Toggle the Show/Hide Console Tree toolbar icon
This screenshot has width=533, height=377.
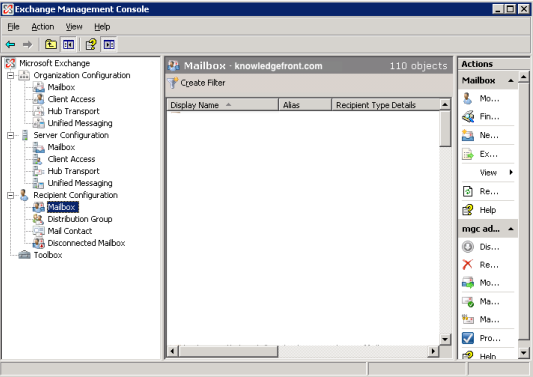coord(68,45)
